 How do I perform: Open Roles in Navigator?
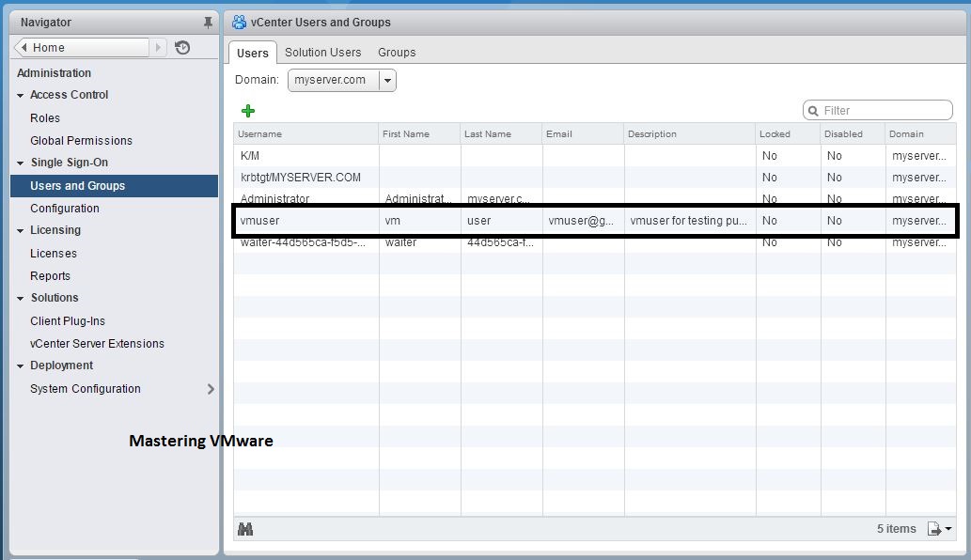click(x=45, y=118)
